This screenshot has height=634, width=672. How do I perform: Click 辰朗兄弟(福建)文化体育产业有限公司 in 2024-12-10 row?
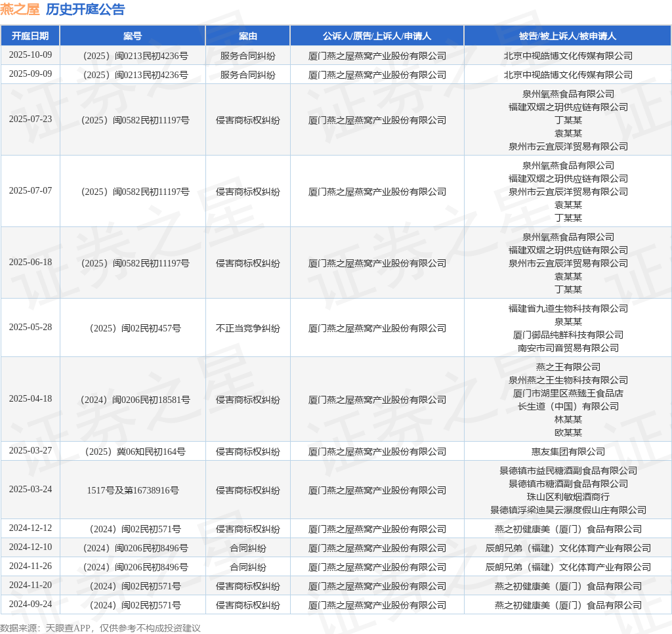click(x=568, y=548)
